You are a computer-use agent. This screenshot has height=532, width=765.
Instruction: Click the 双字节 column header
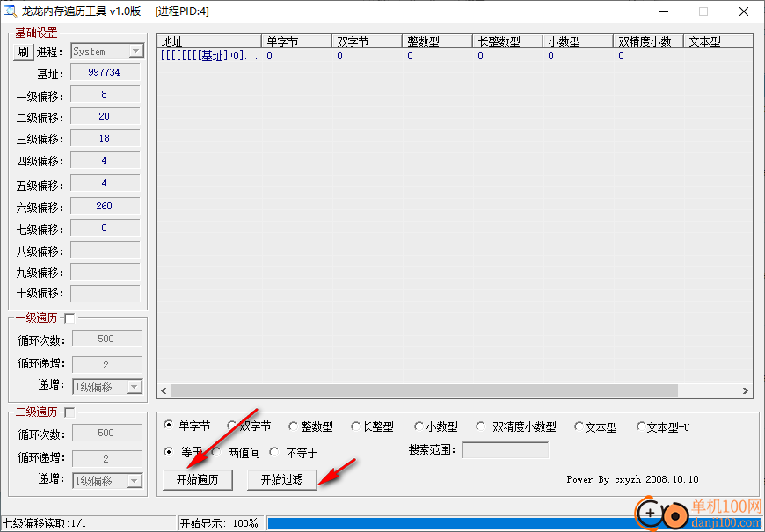point(367,41)
